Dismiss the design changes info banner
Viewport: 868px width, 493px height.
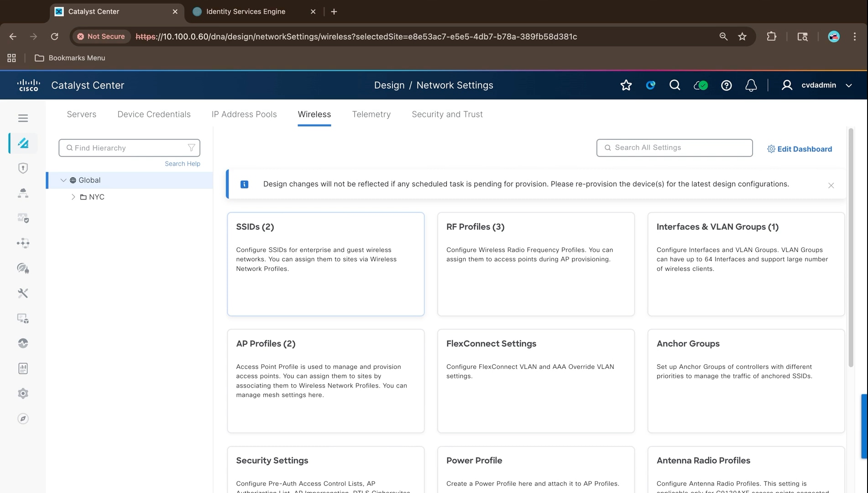coord(831,185)
